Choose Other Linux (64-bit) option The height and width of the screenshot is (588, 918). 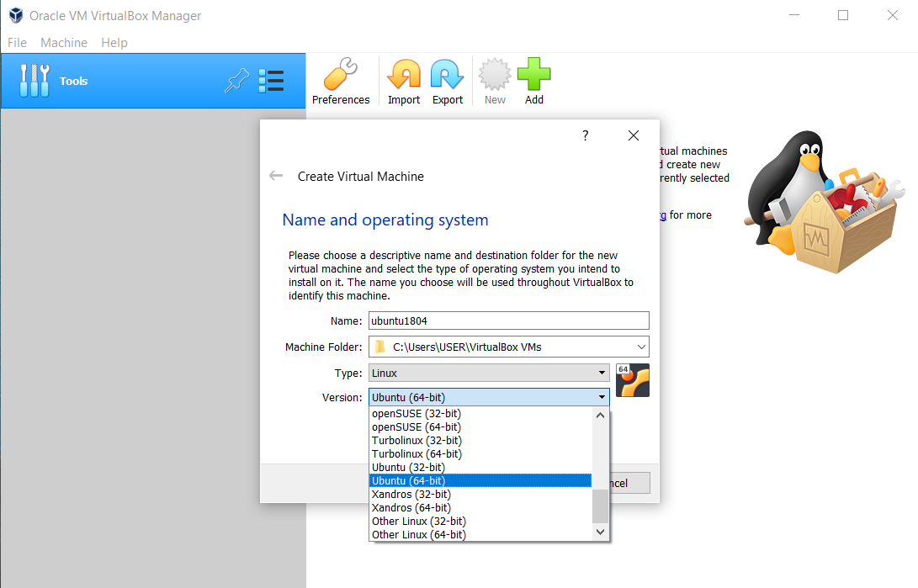pos(418,534)
